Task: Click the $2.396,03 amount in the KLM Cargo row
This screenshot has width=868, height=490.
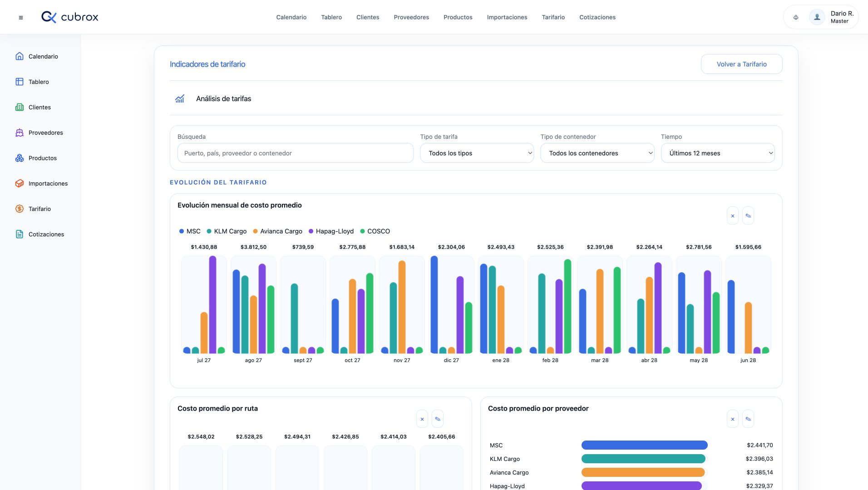Action: tap(759, 459)
